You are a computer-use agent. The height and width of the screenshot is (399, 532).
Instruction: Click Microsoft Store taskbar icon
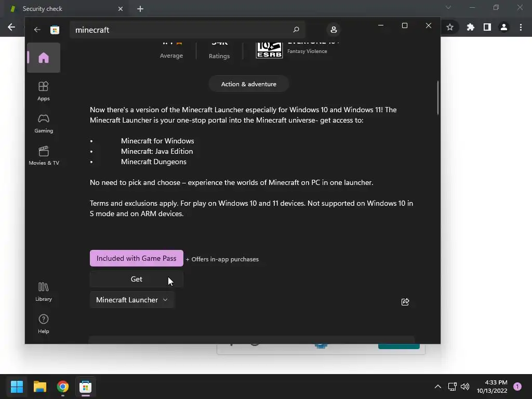tap(86, 387)
